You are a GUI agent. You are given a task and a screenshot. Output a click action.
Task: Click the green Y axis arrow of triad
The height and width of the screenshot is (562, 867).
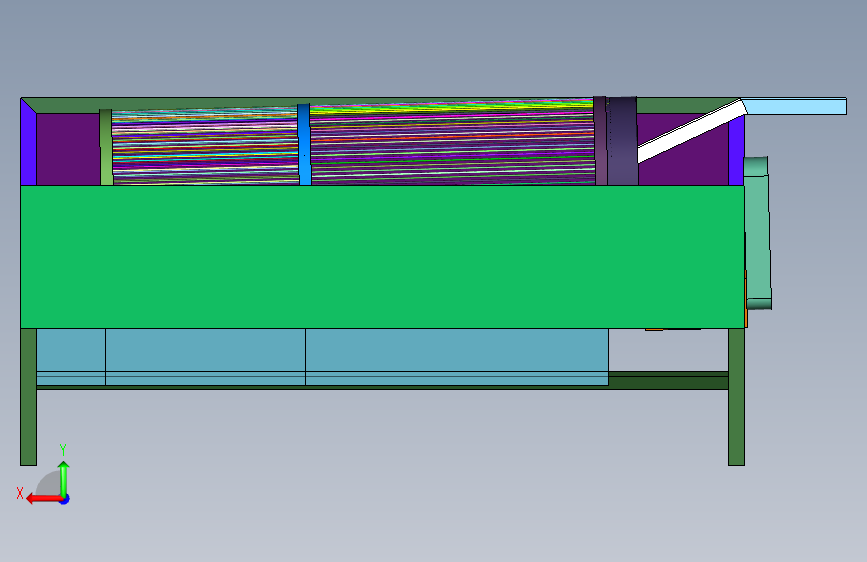tap(64, 479)
